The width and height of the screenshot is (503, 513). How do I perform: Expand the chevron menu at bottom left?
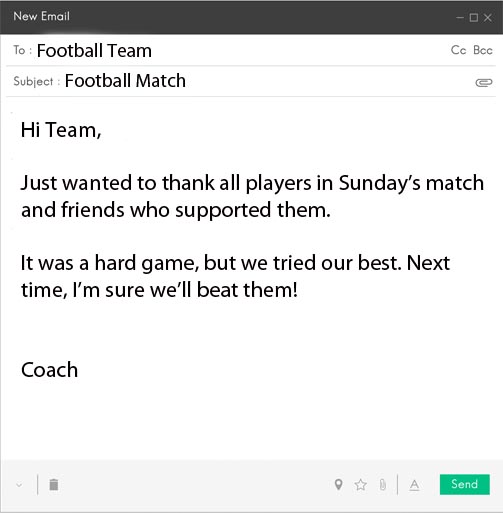(19, 485)
